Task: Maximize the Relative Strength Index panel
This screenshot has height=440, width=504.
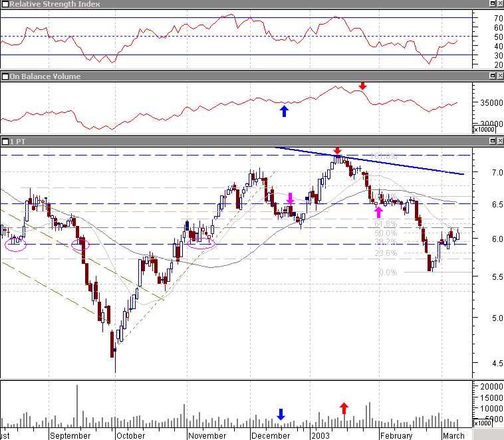Action: pyautogui.click(x=493, y=3)
